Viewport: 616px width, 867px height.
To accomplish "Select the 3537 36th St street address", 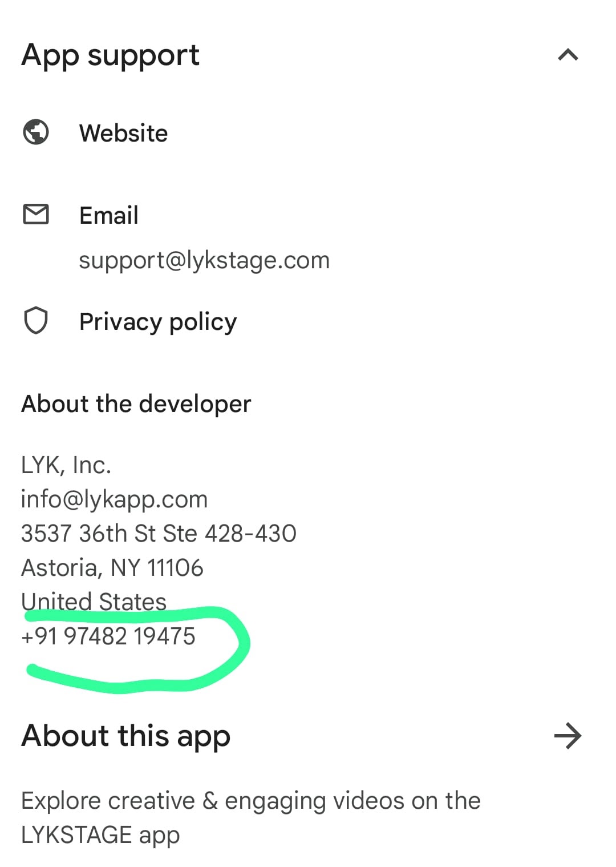I will point(159,534).
